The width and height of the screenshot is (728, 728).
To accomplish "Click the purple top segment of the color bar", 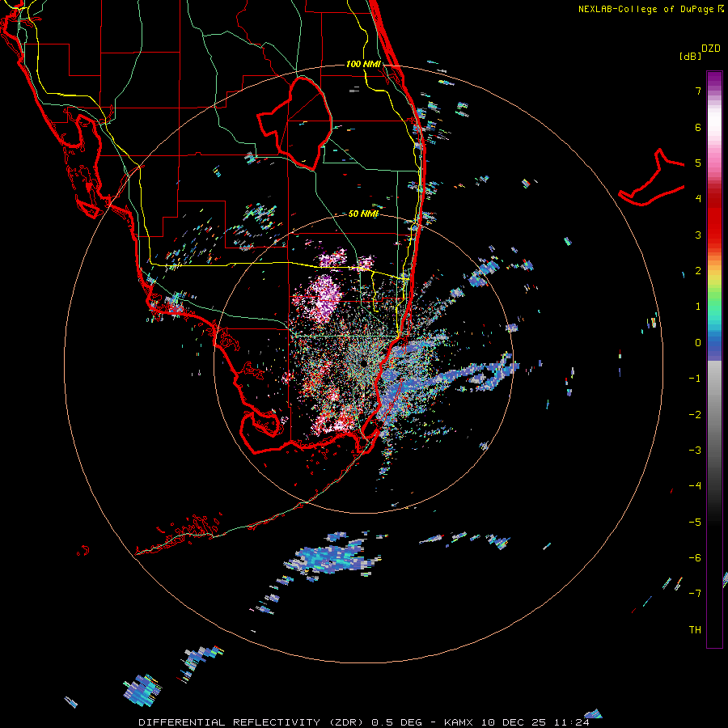I will tap(714, 79).
